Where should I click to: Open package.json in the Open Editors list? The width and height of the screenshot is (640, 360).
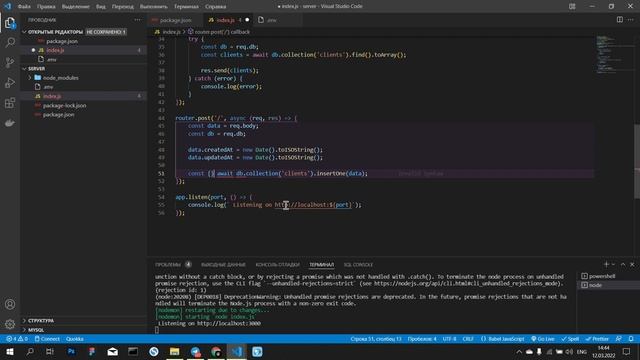coord(62,41)
